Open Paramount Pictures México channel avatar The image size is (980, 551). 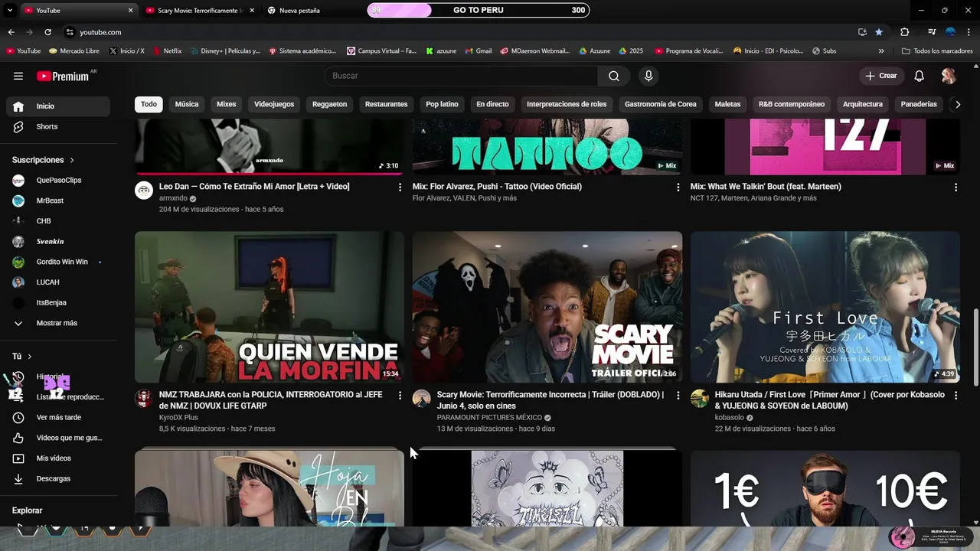click(x=422, y=398)
